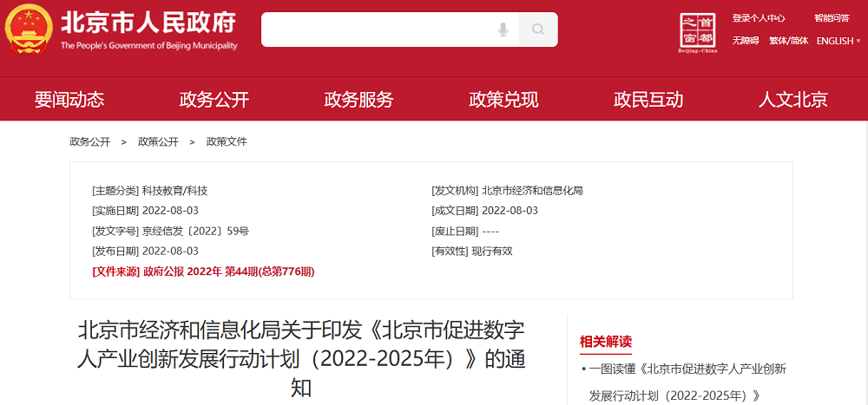
Task: Open the 人文北京 menu
Action: [x=793, y=100]
